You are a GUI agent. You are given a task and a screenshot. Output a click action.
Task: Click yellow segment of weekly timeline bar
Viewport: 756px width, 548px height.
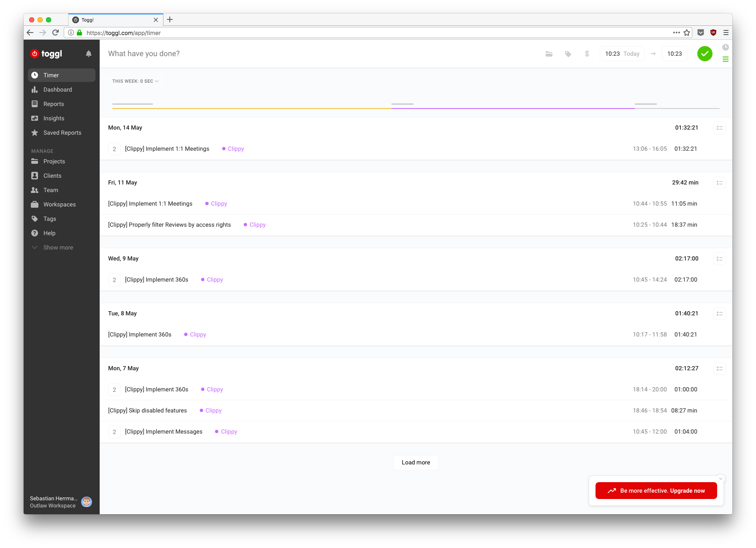[x=252, y=109]
